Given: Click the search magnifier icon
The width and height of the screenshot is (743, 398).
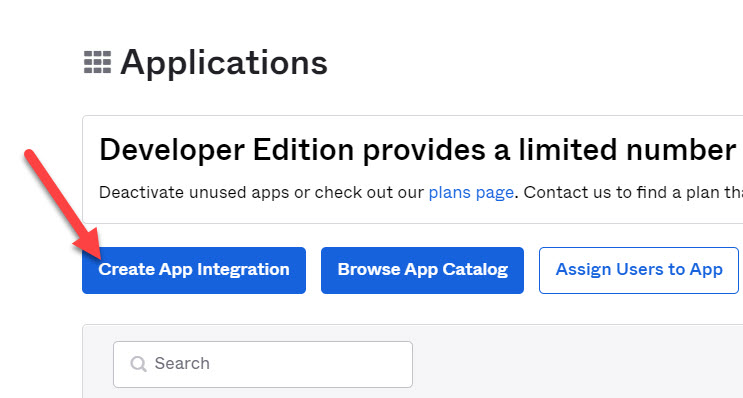Looking at the screenshot, I should pyautogui.click(x=138, y=364).
